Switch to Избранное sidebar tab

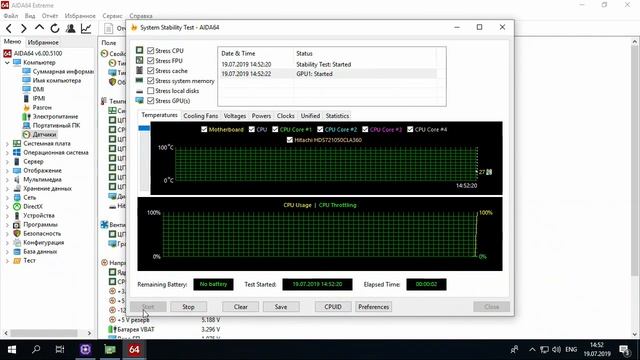pyautogui.click(x=43, y=42)
